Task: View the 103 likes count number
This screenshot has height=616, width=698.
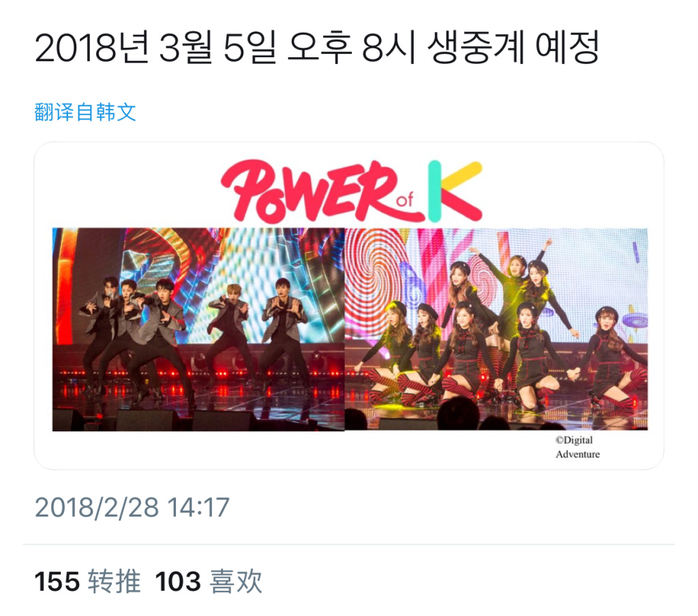Action: pyautogui.click(x=178, y=581)
